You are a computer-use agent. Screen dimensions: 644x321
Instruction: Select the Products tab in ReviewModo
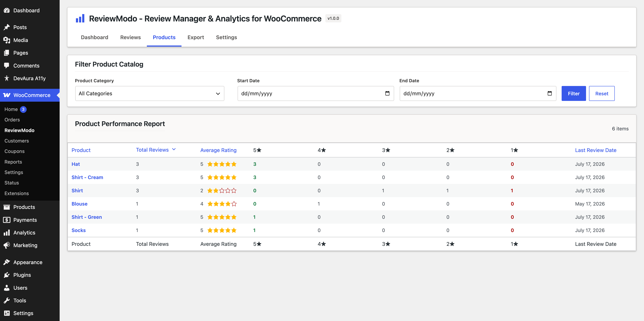[164, 37]
